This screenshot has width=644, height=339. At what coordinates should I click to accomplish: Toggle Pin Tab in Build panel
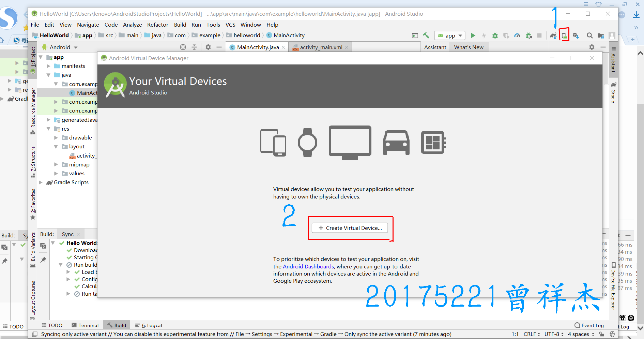point(43,260)
